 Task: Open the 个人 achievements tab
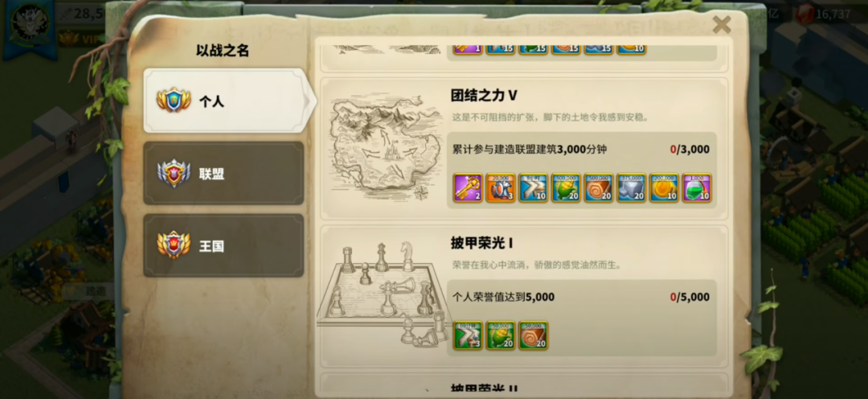point(223,101)
